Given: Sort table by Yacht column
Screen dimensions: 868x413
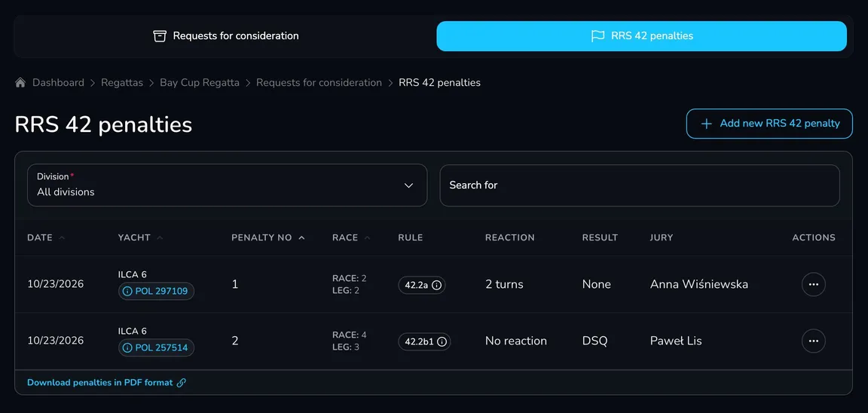Looking at the screenshot, I should pyautogui.click(x=141, y=237).
